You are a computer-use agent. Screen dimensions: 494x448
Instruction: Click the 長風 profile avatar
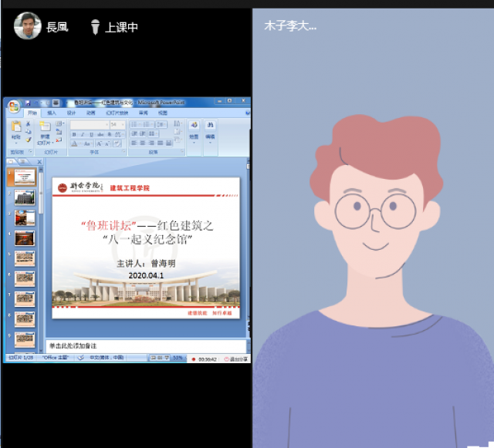click(x=27, y=26)
